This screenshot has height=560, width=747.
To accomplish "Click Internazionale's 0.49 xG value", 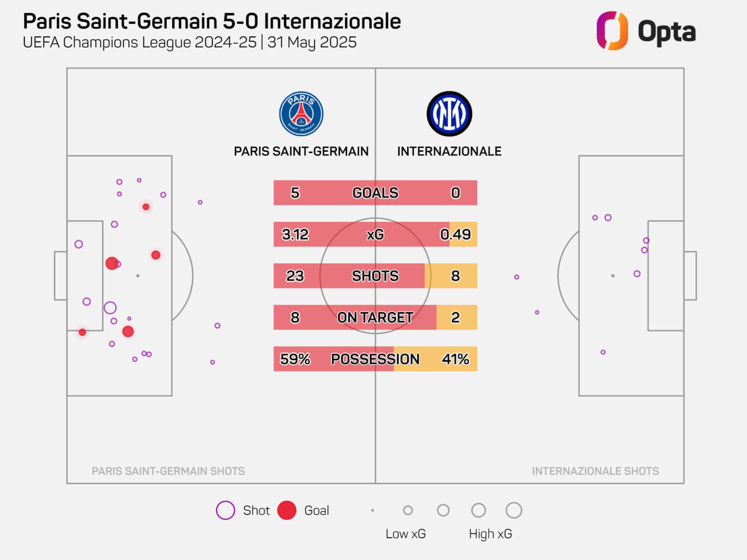I will pyautogui.click(x=455, y=234).
